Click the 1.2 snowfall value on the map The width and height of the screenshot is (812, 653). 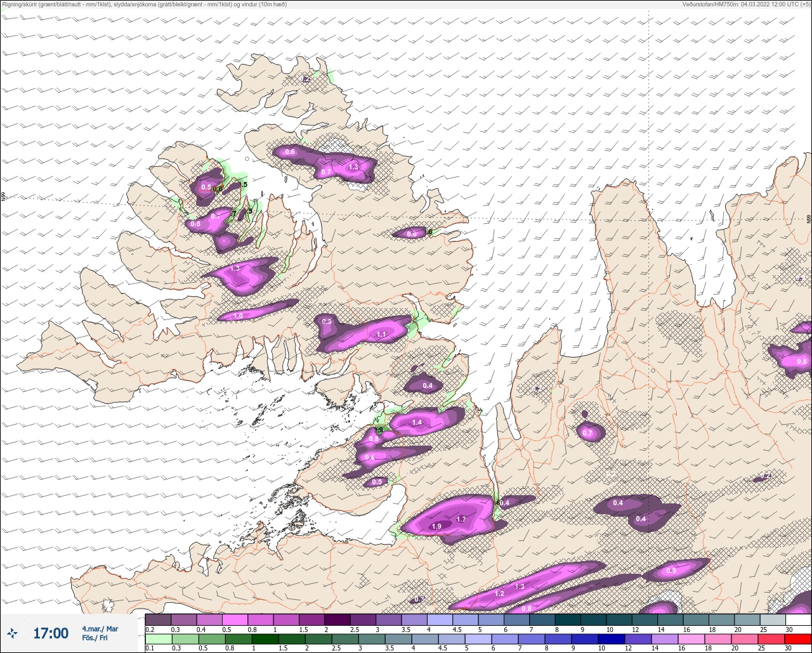[x=499, y=593]
